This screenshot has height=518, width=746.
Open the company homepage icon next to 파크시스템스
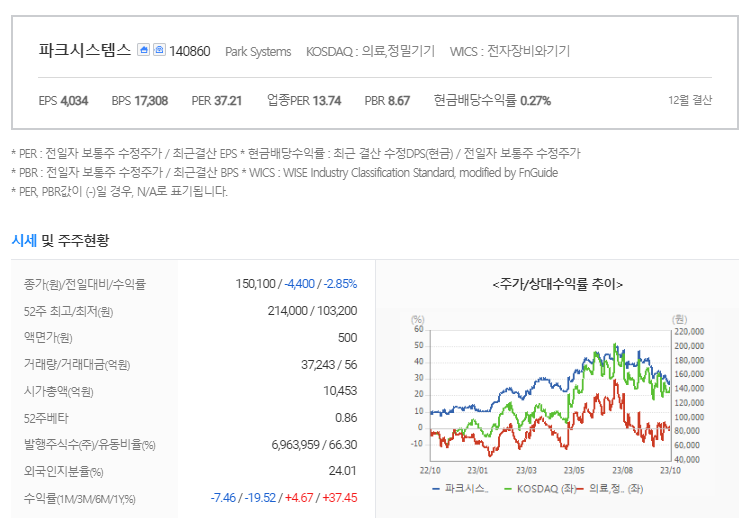click(x=143, y=49)
